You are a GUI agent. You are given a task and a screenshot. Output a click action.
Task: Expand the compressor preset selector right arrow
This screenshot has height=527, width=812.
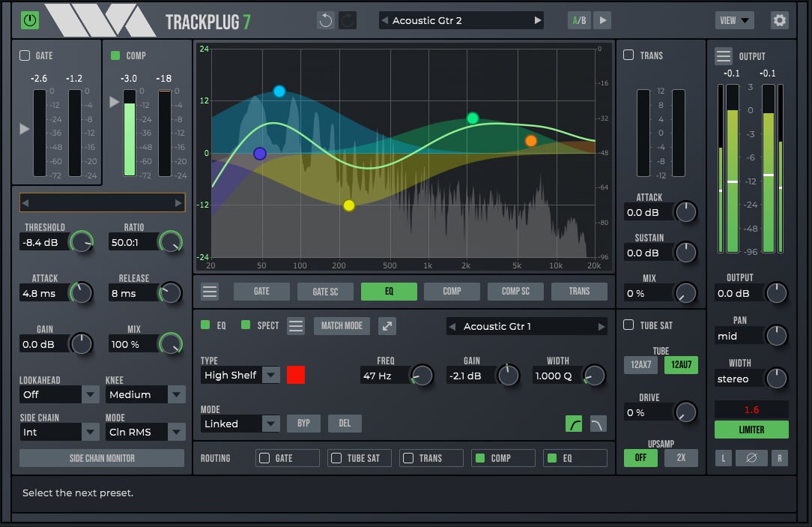(178, 203)
